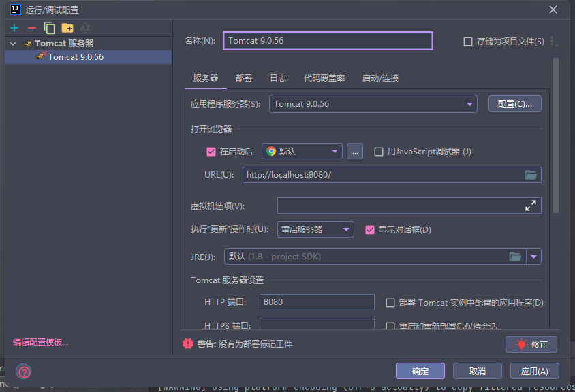Image resolution: width=575 pixels, height=392 pixels.
Task: Click the red warning icon
Action: (188, 344)
